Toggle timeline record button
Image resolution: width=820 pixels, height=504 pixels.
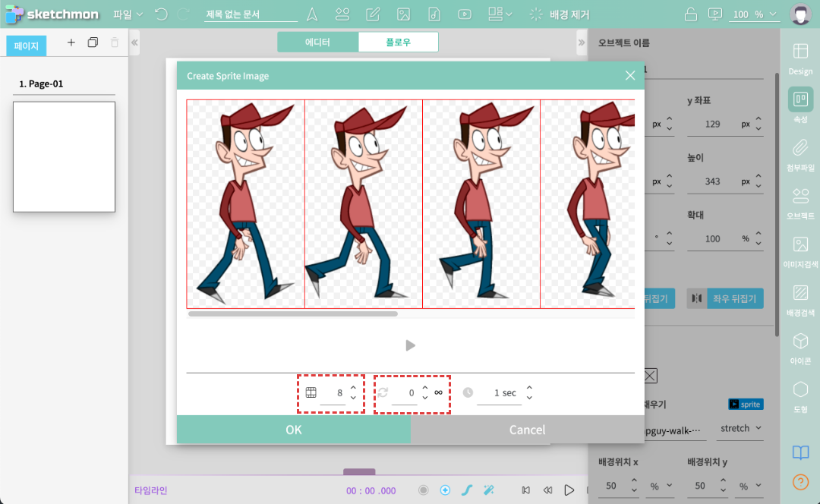click(423, 490)
